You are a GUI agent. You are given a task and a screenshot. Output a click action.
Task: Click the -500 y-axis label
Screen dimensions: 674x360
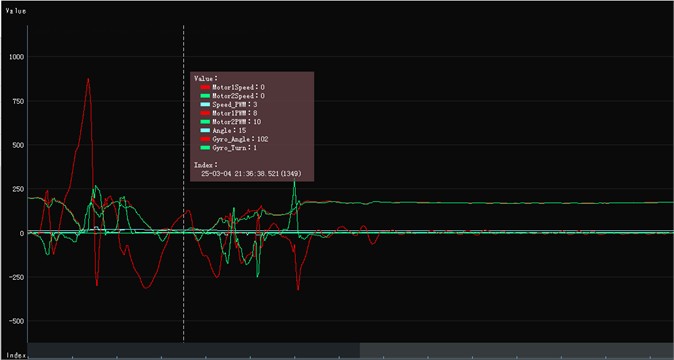coord(16,321)
